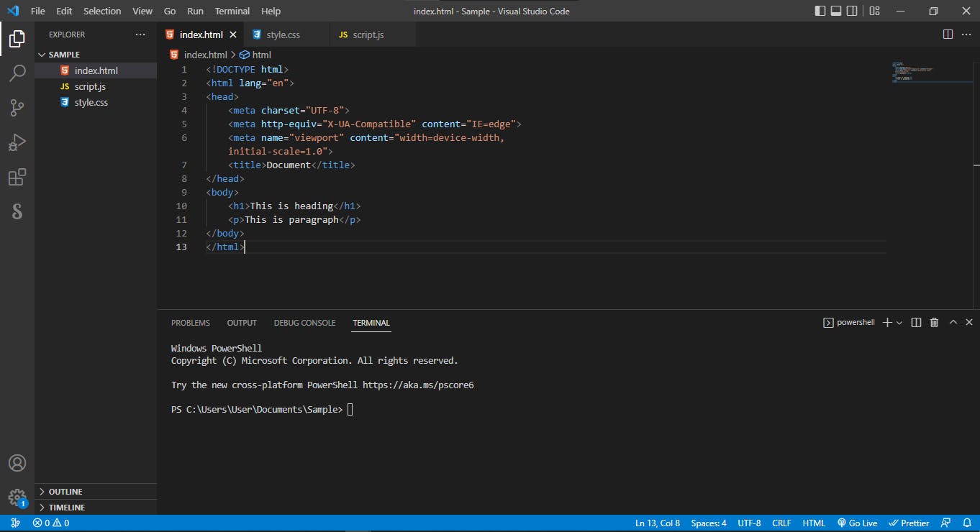This screenshot has width=980, height=532.
Task: Click the new terminal plus icon
Action: coord(887,323)
